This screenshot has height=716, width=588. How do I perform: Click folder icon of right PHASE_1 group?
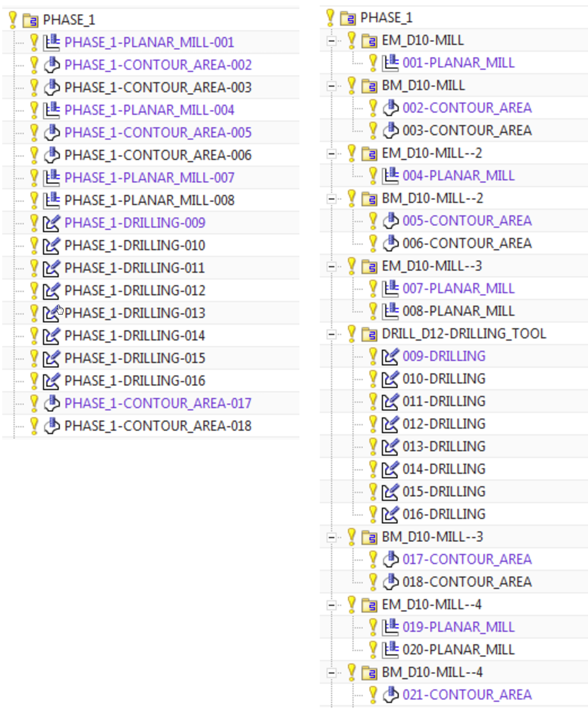(348, 18)
